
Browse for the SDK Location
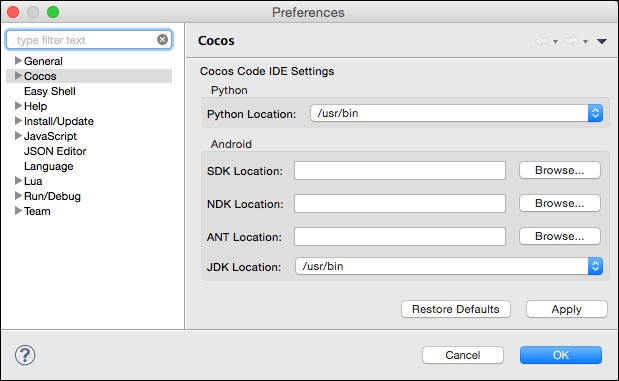[560, 170]
